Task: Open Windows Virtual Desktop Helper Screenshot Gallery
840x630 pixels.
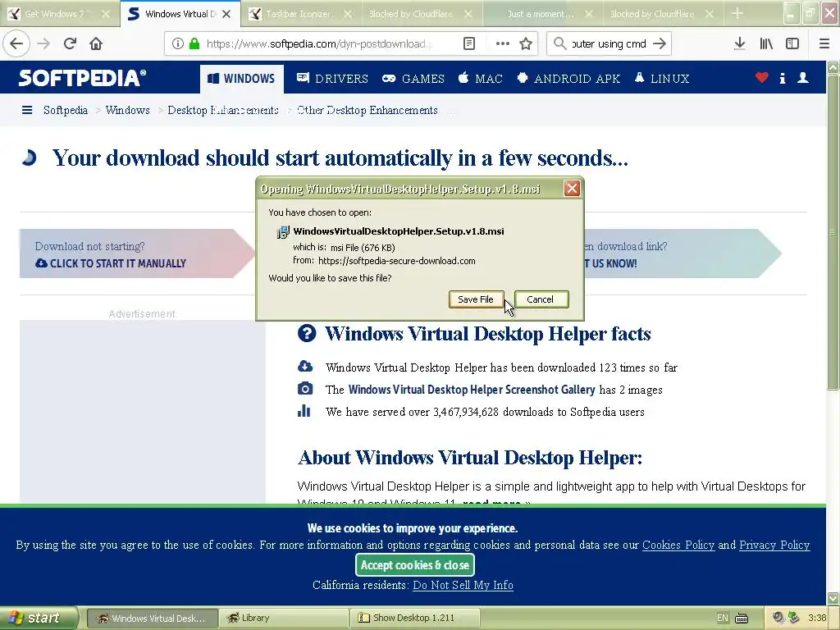Action: point(472,390)
